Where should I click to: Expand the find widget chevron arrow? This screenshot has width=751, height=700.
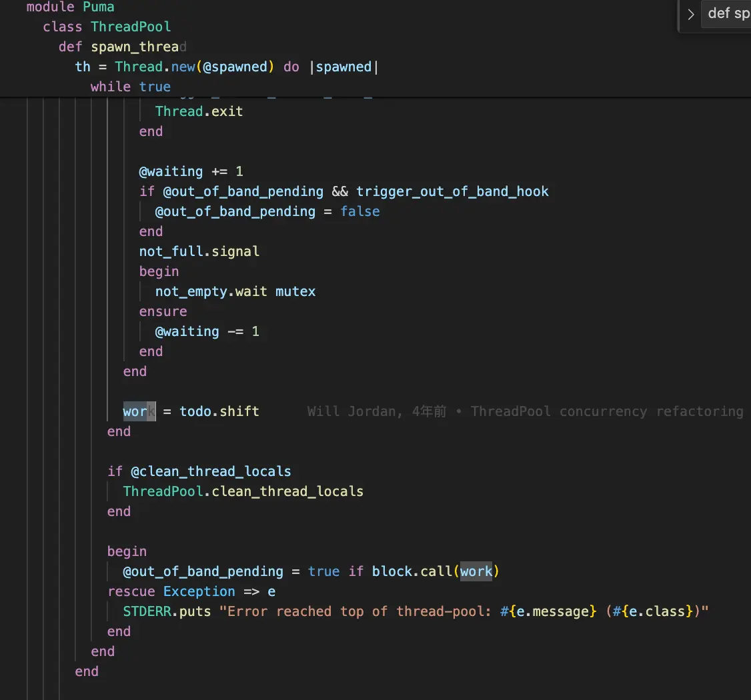point(691,15)
